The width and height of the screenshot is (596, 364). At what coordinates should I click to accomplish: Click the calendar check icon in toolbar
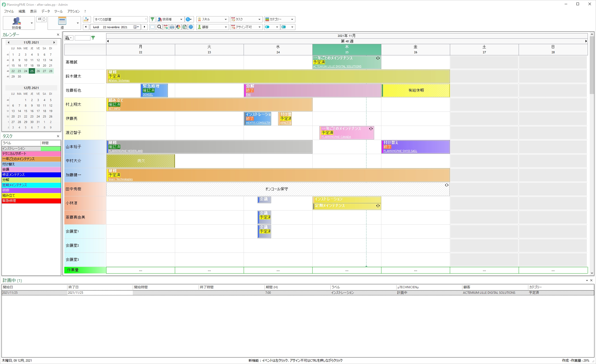coord(166,27)
